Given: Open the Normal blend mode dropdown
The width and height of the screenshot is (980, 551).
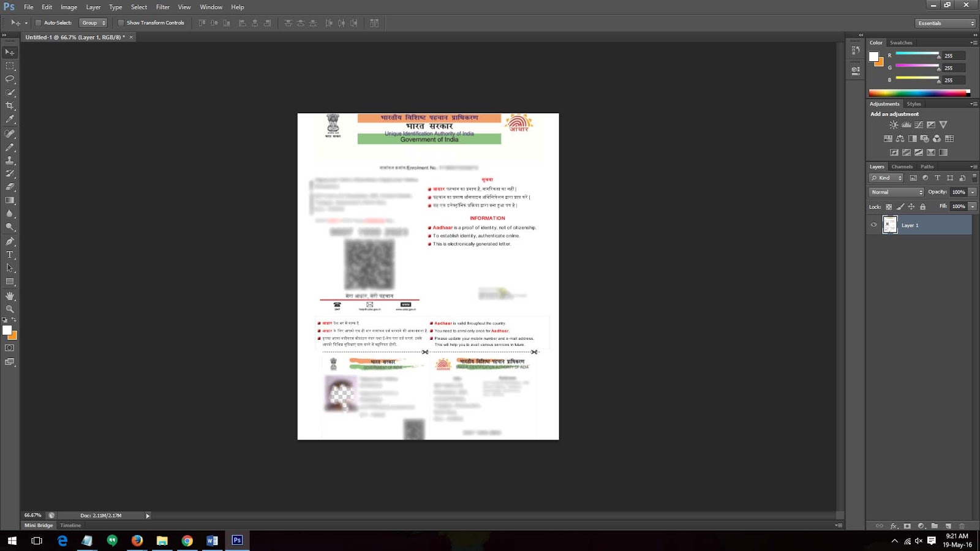Looking at the screenshot, I should pos(896,192).
